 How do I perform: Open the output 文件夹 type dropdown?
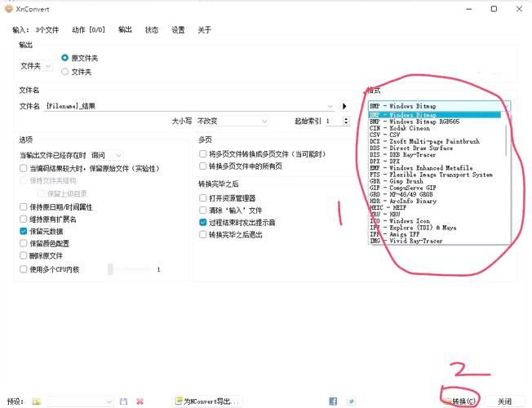pyautogui.click(x=36, y=65)
